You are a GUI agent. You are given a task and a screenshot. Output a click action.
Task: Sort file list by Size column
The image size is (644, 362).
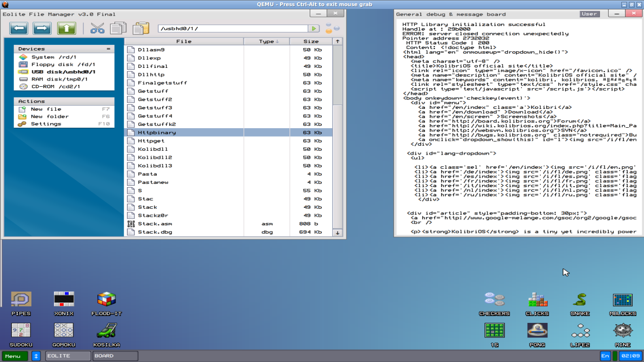pyautogui.click(x=311, y=41)
